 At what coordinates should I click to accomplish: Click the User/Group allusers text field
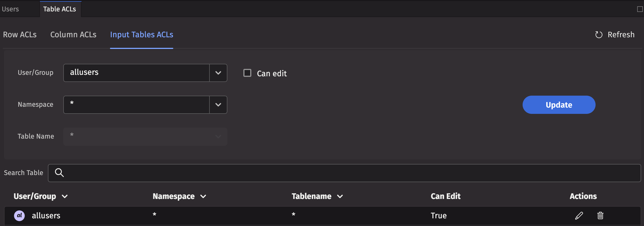click(137, 73)
